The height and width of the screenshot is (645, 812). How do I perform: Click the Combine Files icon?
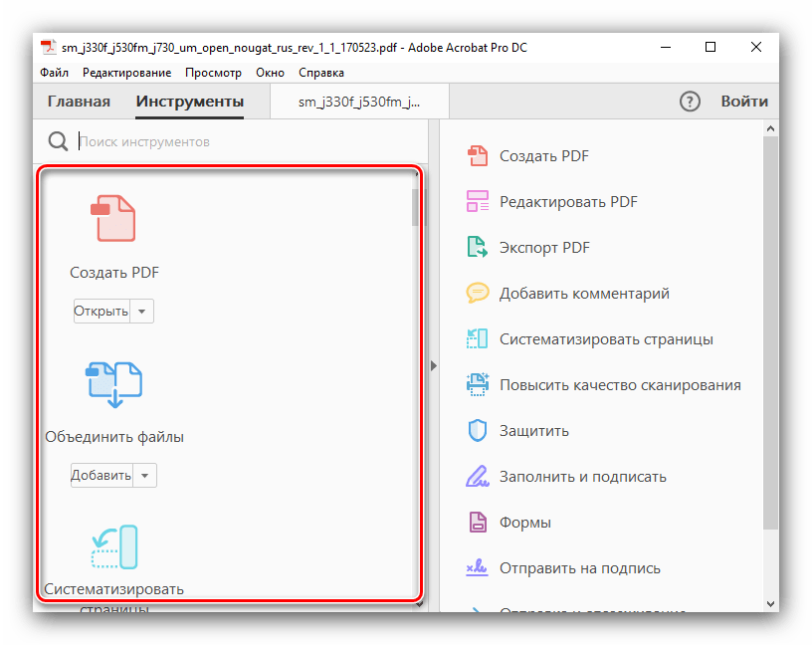point(114,384)
